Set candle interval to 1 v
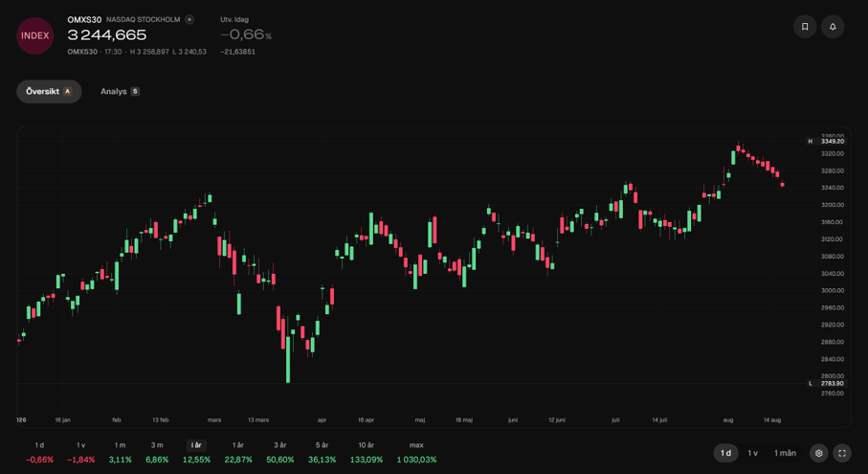The height and width of the screenshot is (474, 868). [x=752, y=453]
